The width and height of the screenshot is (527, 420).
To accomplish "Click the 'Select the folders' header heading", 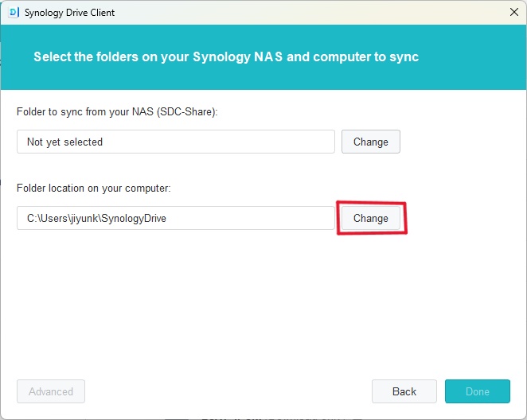I will coord(225,57).
